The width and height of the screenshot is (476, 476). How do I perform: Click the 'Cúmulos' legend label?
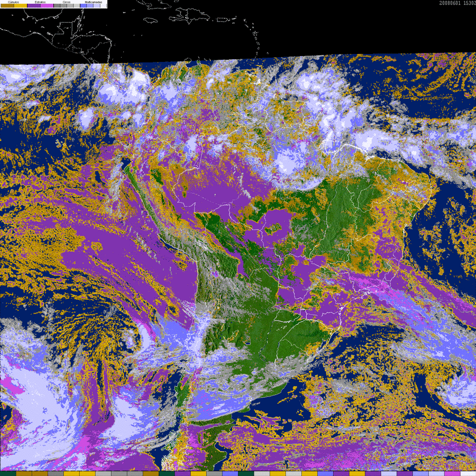pos(13,2)
